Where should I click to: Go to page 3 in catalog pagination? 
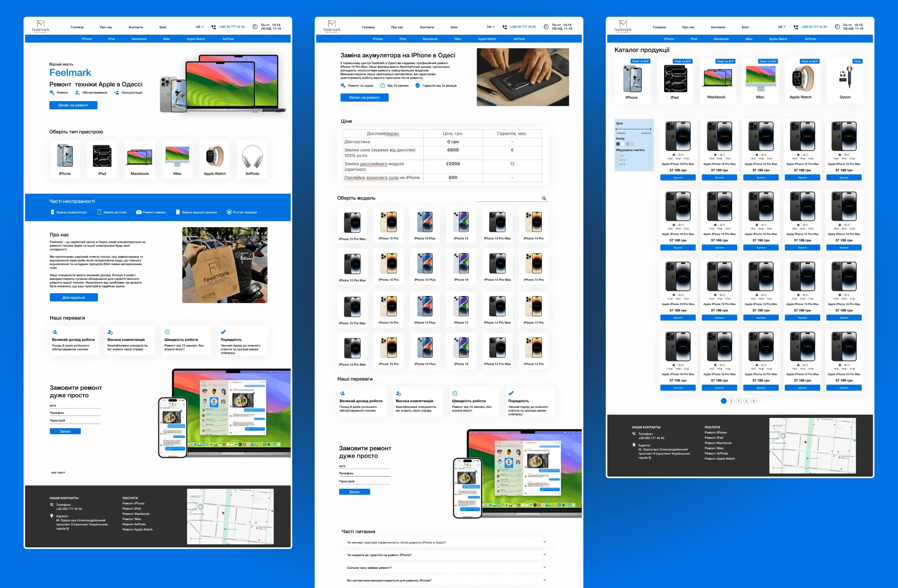pos(738,401)
